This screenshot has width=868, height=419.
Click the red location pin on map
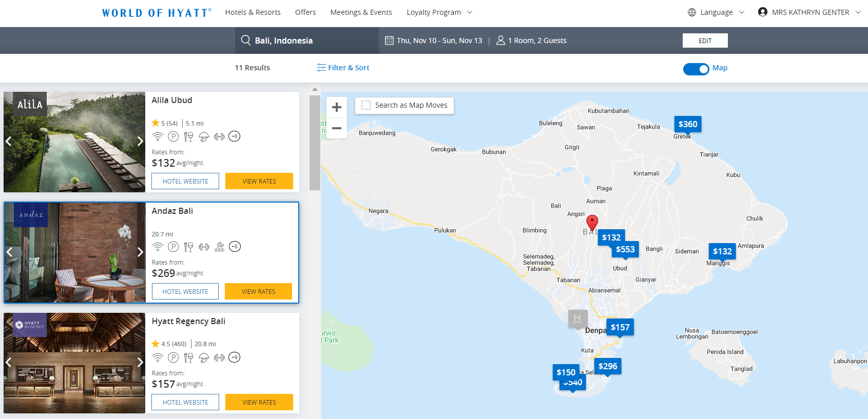point(592,223)
